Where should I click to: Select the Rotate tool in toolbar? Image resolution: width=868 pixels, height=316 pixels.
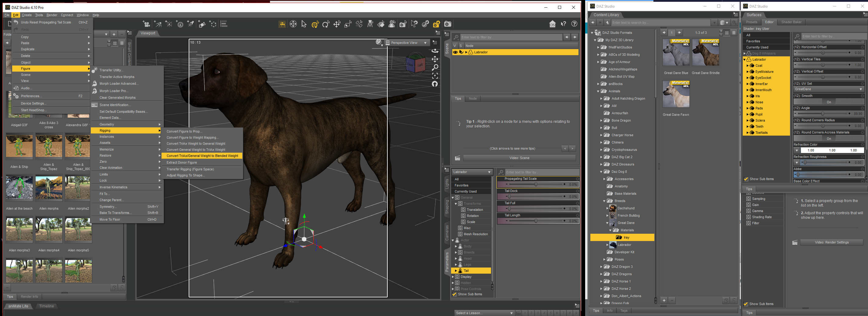click(326, 24)
